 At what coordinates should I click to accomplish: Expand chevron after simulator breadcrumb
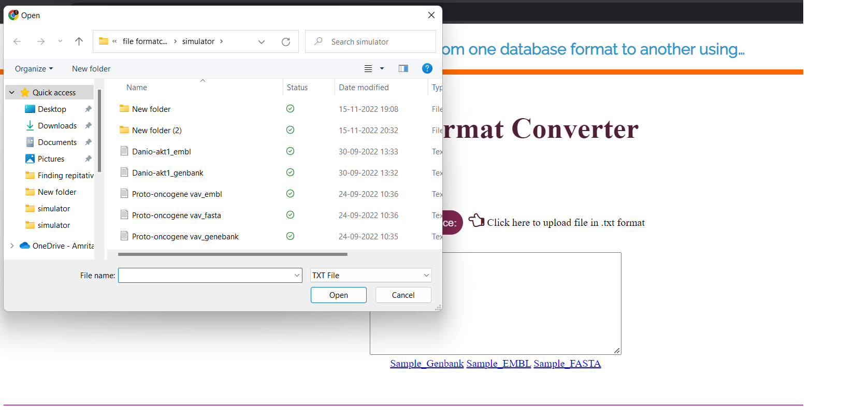pos(221,41)
